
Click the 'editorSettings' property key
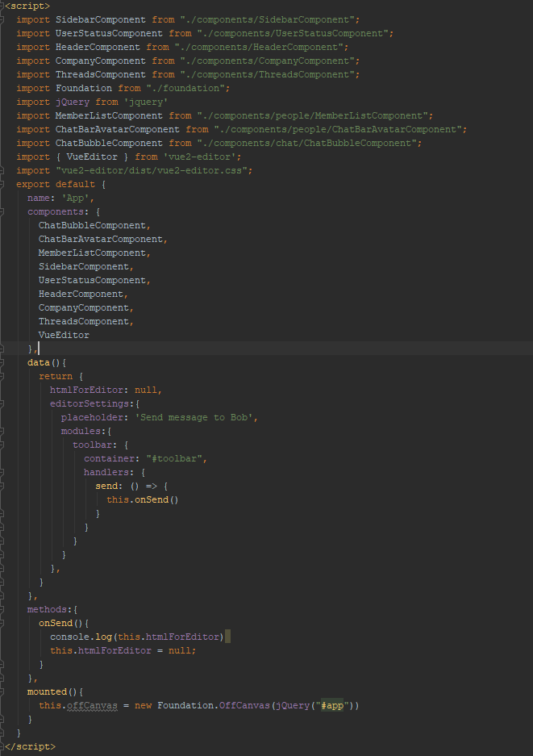point(90,403)
